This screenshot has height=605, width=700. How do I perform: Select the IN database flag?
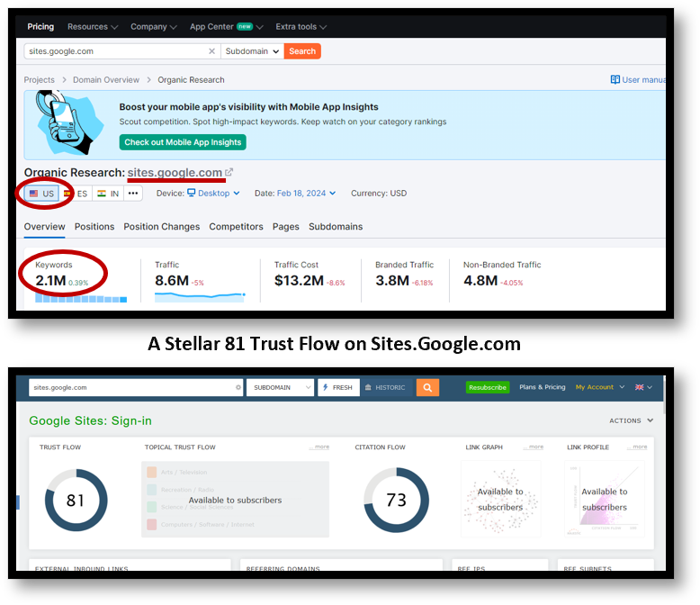[x=108, y=194]
